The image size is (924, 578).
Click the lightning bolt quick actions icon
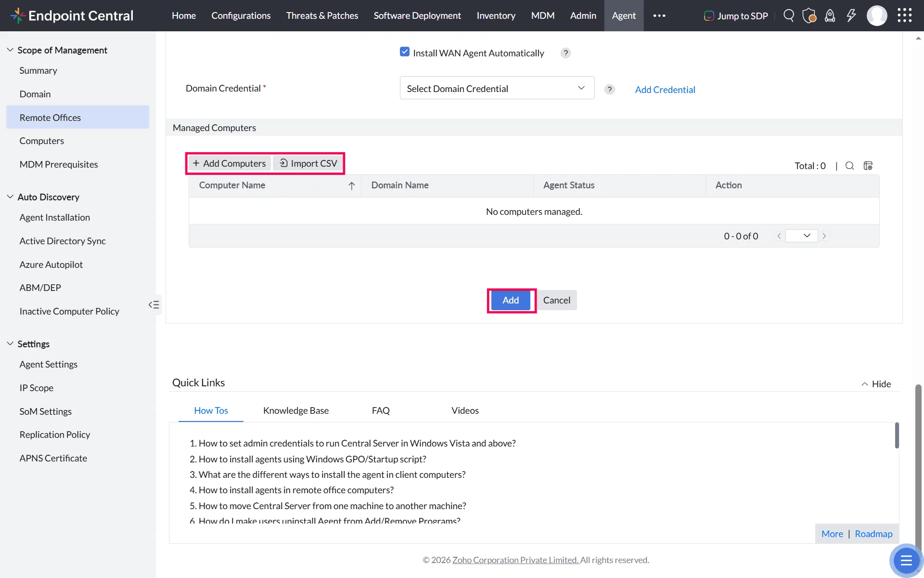[851, 15]
